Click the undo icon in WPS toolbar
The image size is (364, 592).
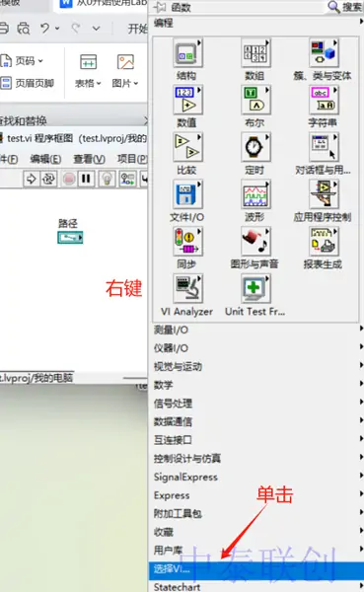(x=45, y=28)
